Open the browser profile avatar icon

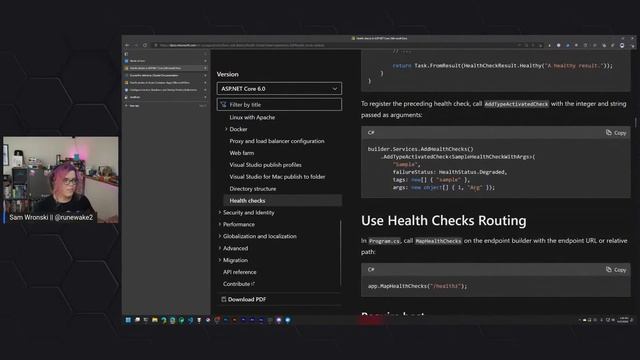tap(622, 45)
